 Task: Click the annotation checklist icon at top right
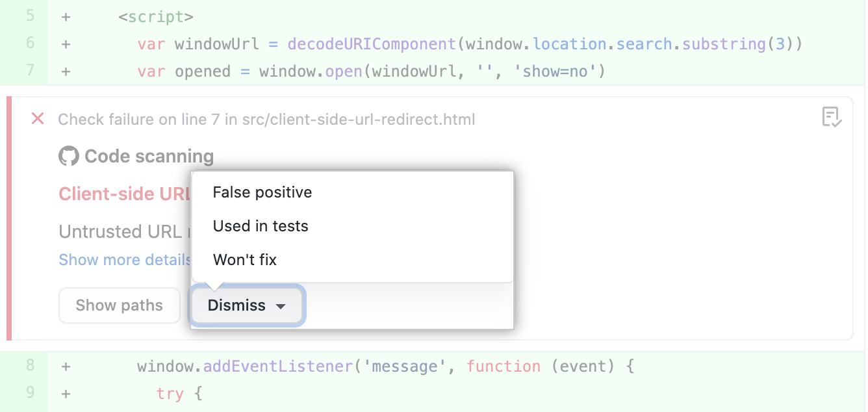(832, 117)
